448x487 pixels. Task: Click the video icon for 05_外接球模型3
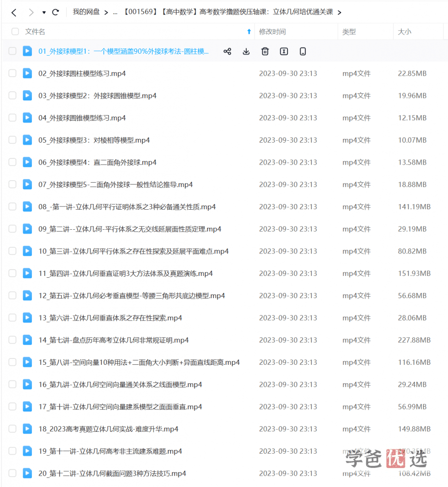click(x=27, y=140)
